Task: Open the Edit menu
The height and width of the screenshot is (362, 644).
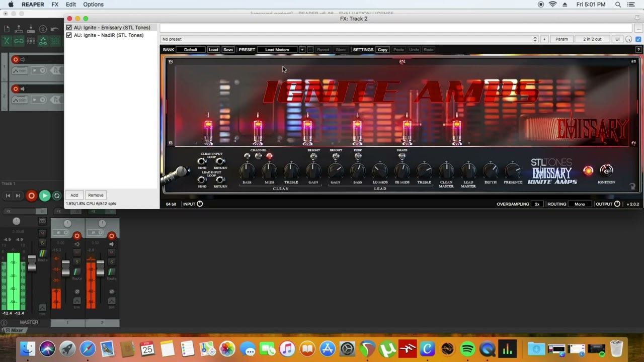Action: [71, 5]
